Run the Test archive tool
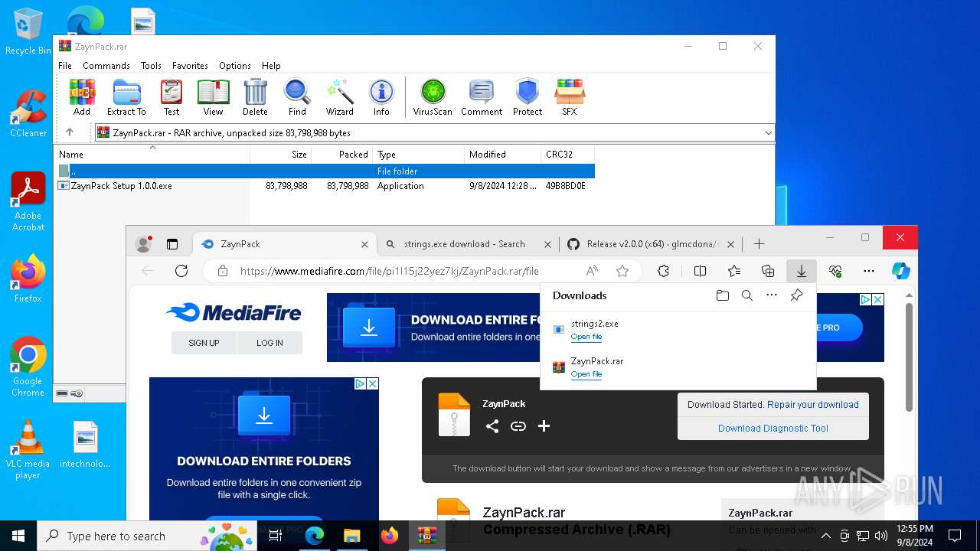 coord(171,97)
